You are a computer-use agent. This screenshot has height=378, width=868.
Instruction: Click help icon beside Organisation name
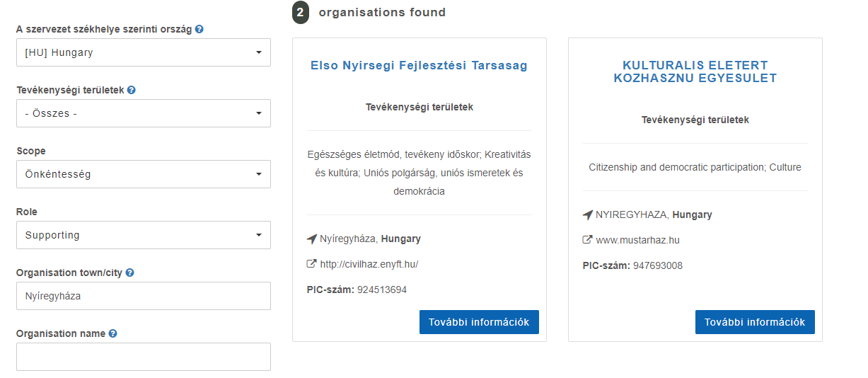click(x=113, y=333)
